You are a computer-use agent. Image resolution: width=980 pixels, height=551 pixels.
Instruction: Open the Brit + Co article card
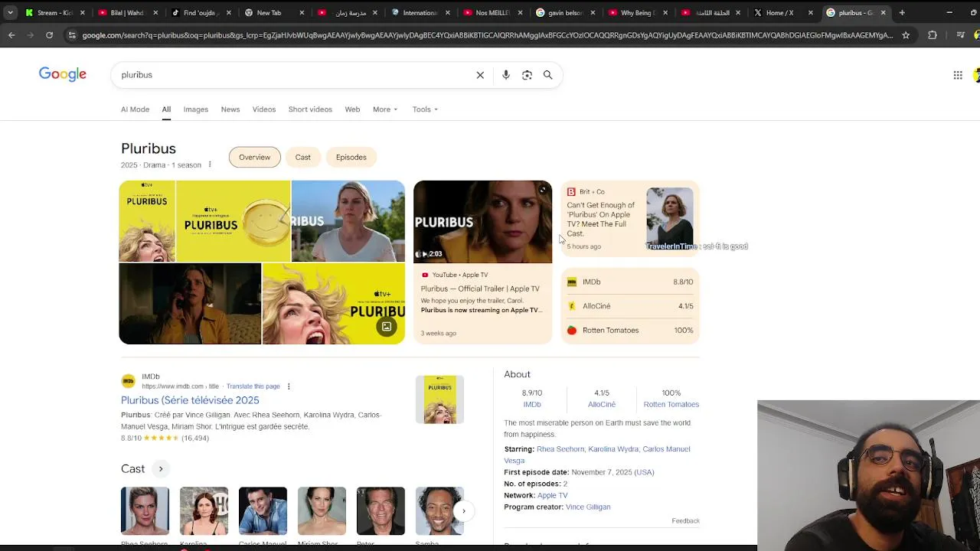click(630, 219)
